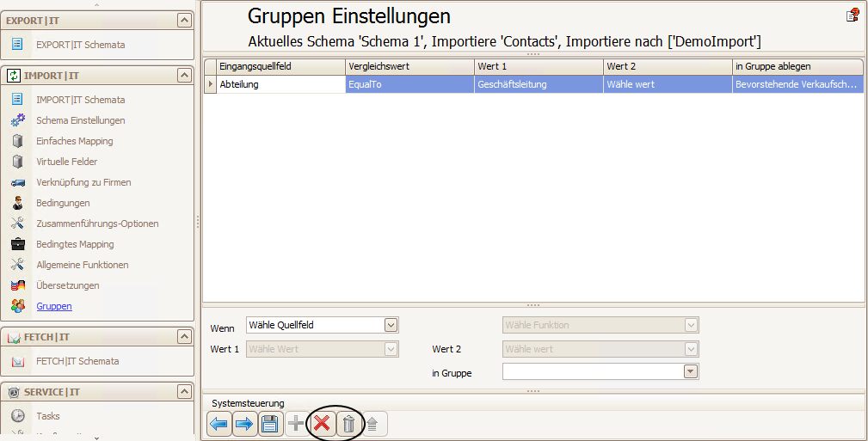Viewport: 868px width, 441px height.
Task: Open the Wert 1 Wähle Wert dropdown
Action: point(391,349)
